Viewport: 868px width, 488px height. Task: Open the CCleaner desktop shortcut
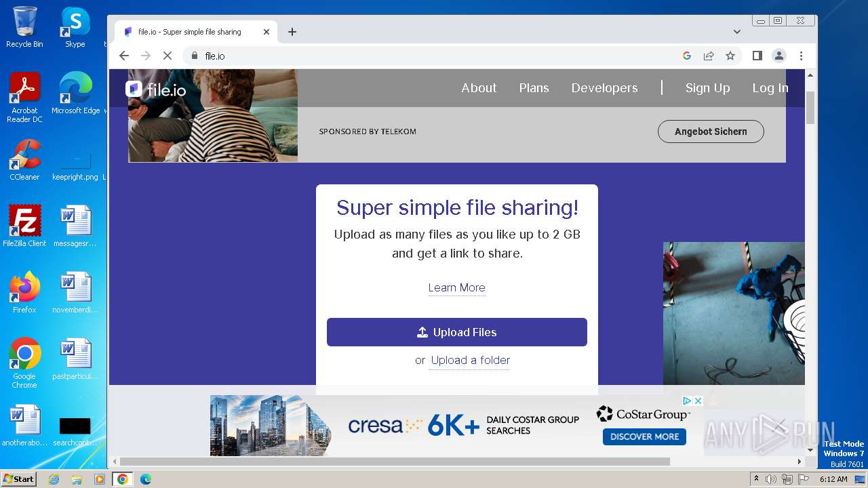[x=24, y=160]
